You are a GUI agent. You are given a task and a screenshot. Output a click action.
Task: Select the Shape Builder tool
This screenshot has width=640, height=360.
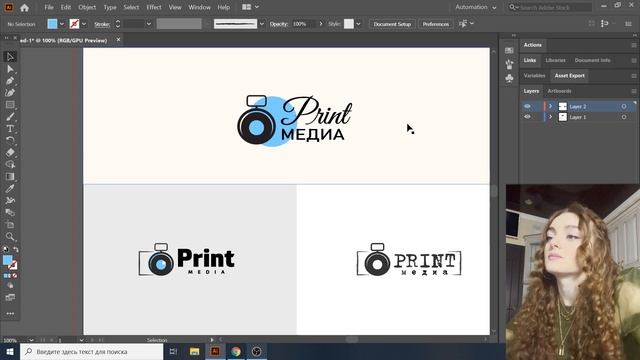click(10, 164)
